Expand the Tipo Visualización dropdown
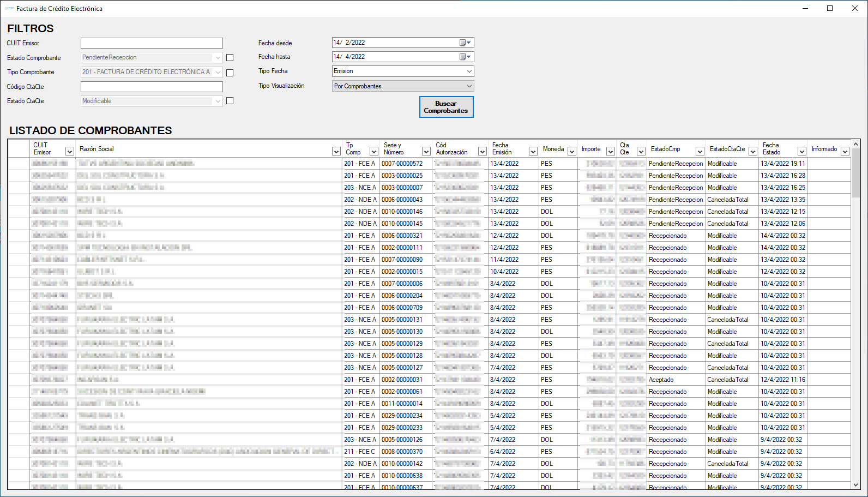868x497 pixels. [x=469, y=86]
